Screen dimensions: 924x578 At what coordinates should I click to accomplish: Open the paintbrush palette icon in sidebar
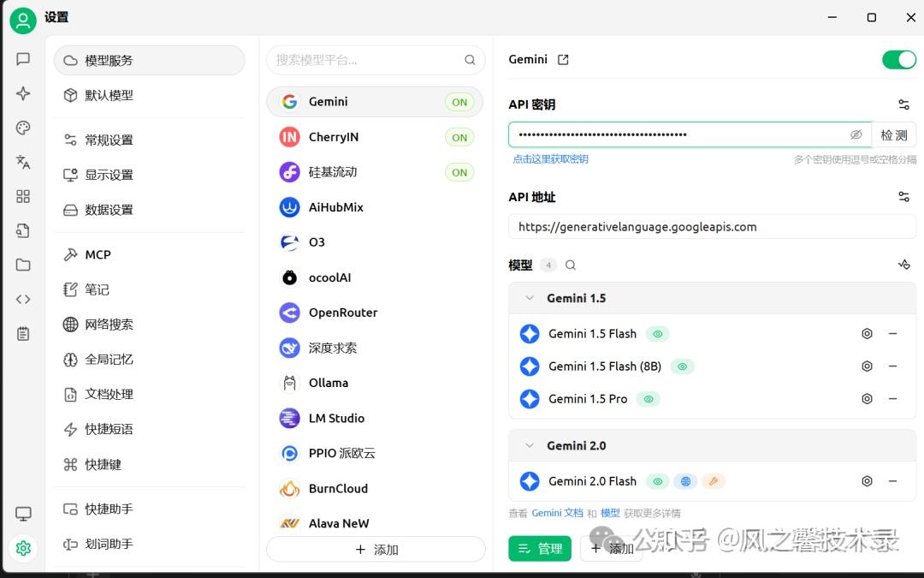pyautogui.click(x=23, y=128)
